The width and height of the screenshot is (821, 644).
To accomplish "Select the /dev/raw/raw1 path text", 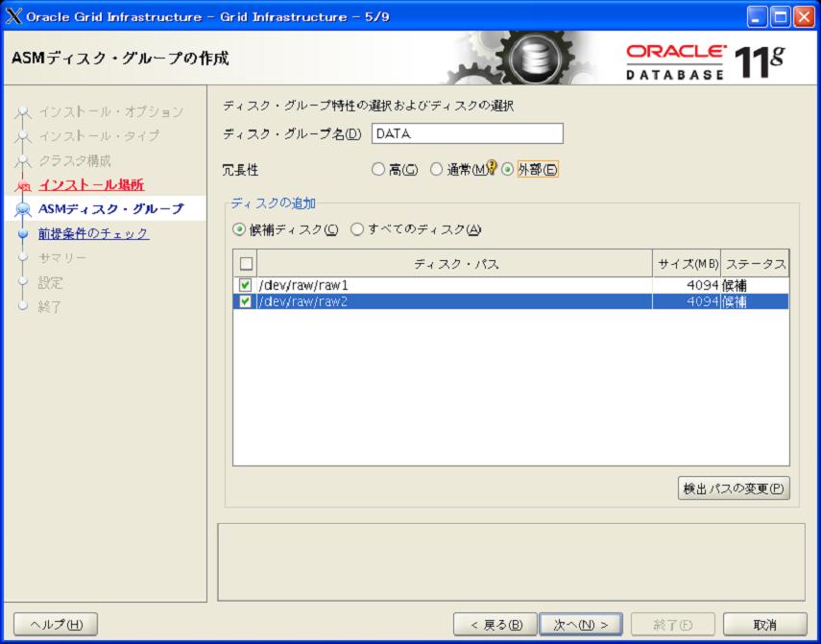I will click(x=303, y=285).
